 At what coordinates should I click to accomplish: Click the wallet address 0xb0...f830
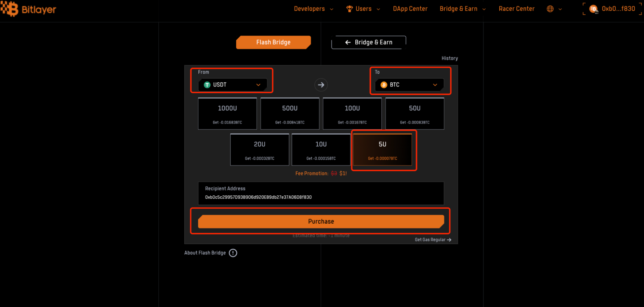tap(618, 9)
